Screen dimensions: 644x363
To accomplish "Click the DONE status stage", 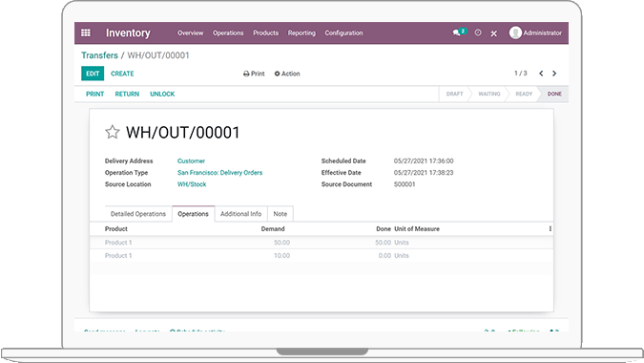I will 554,95.
